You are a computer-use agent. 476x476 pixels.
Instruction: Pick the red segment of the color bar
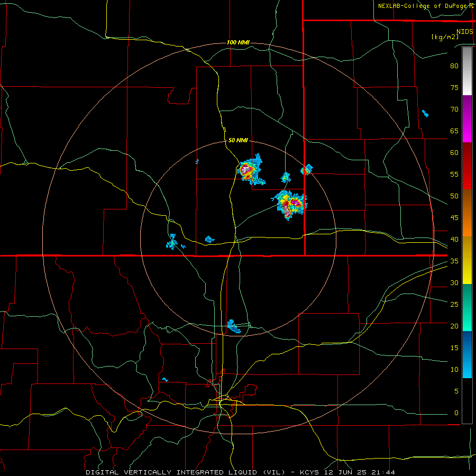point(467,166)
